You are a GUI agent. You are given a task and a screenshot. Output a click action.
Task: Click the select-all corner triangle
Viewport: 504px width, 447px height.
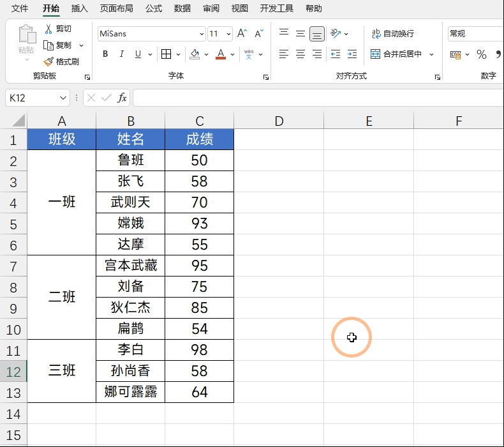coord(19,120)
